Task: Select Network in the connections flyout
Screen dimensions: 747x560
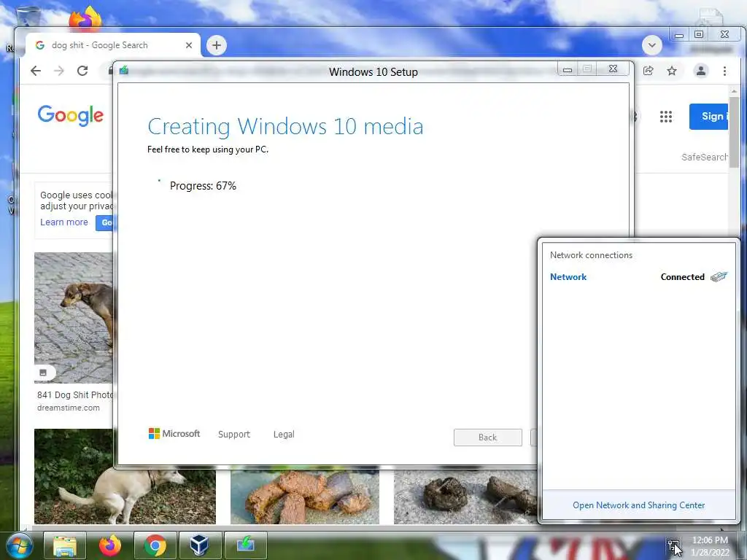Action: pyautogui.click(x=568, y=277)
